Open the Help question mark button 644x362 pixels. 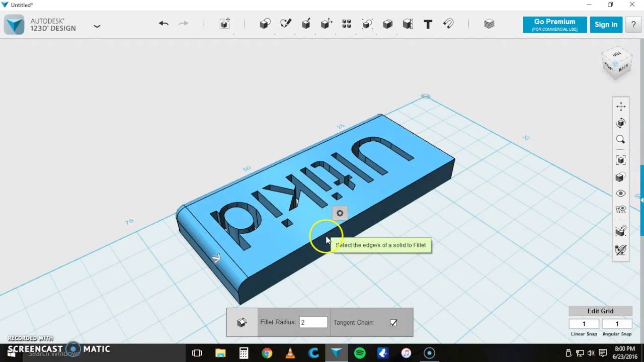tap(633, 25)
